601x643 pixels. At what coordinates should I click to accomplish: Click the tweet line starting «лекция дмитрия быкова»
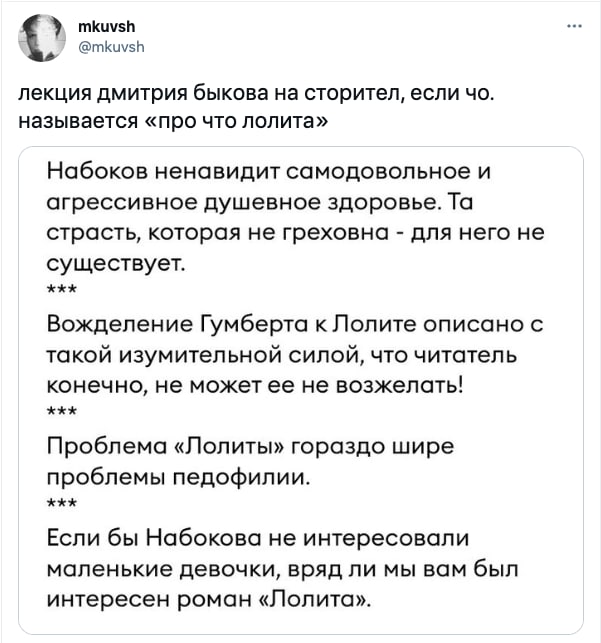(x=256, y=93)
